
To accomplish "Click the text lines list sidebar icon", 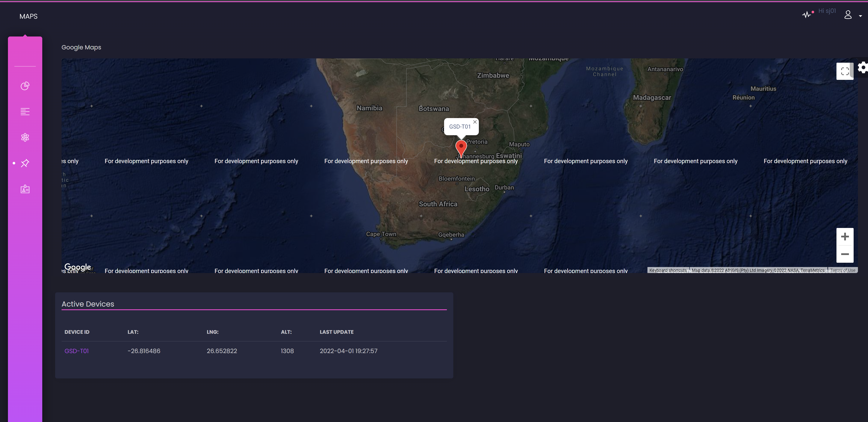I will 25,112.
